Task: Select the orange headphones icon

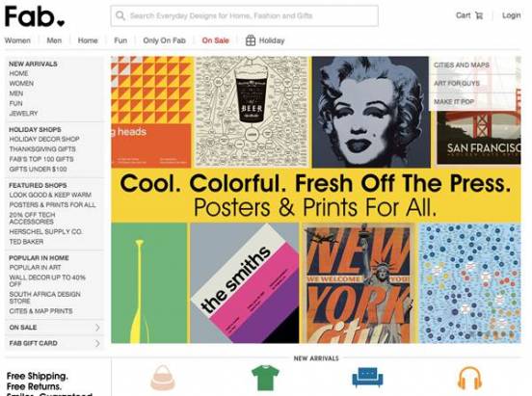Action: (x=470, y=378)
